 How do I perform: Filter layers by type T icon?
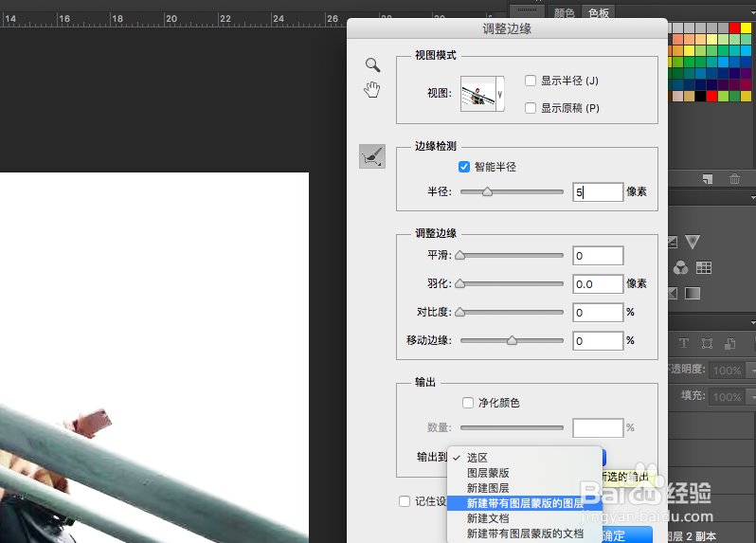coord(684,343)
